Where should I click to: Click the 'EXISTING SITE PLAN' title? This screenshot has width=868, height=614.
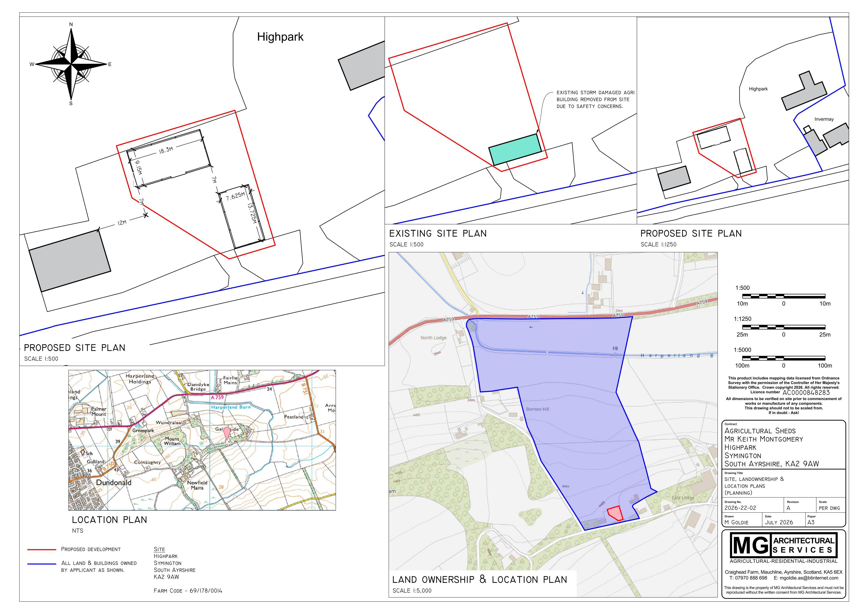(438, 233)
